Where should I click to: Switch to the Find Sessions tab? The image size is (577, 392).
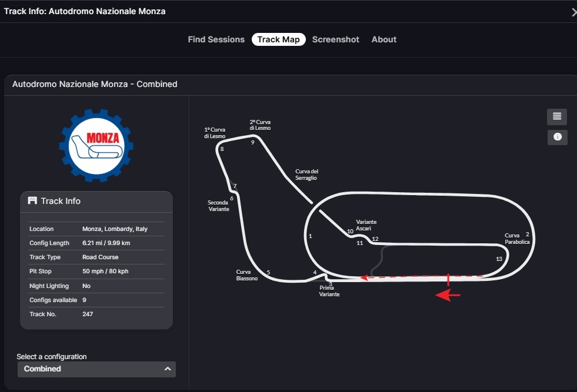point(216,39)
